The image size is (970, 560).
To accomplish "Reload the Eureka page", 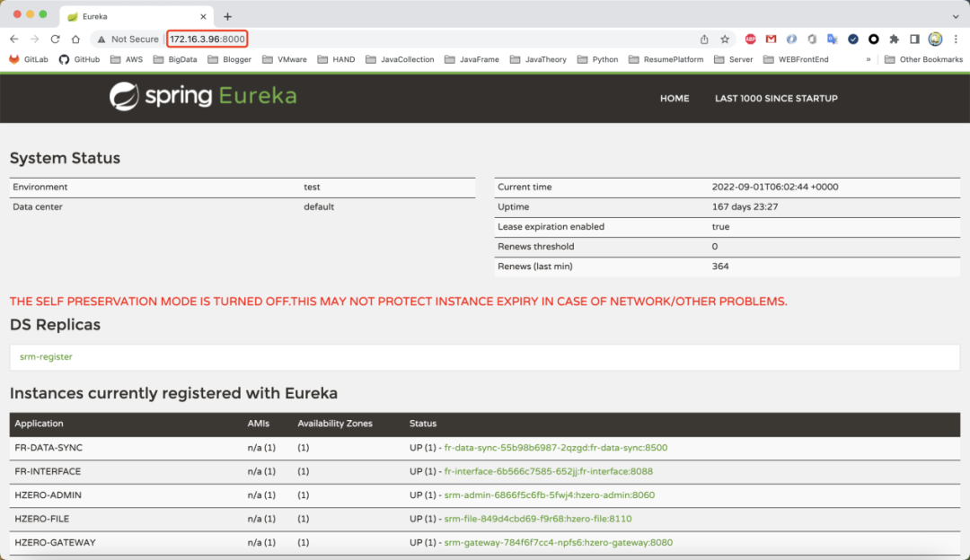I will pos(55,39).
